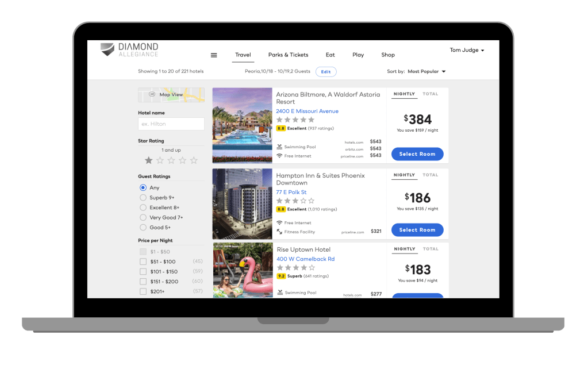Check the $101 - $150 price filter
Screen dimensions: 588x369
point(143,271)
